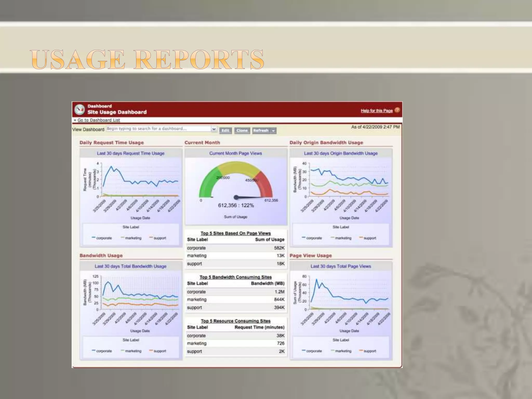Click the help question mark icon
Viewport: 532px width, 399px height.
click(397, 110)
